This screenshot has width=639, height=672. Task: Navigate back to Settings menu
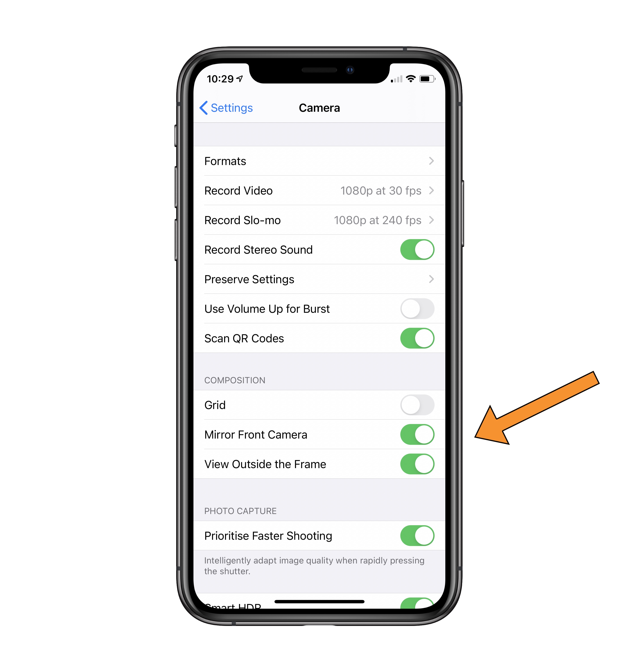(227, 108)
